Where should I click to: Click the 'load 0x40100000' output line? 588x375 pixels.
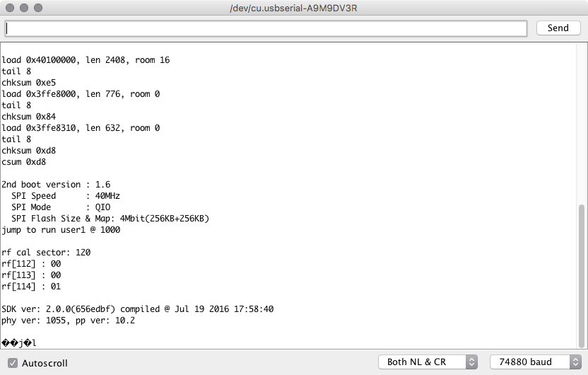tap(85, 60)
